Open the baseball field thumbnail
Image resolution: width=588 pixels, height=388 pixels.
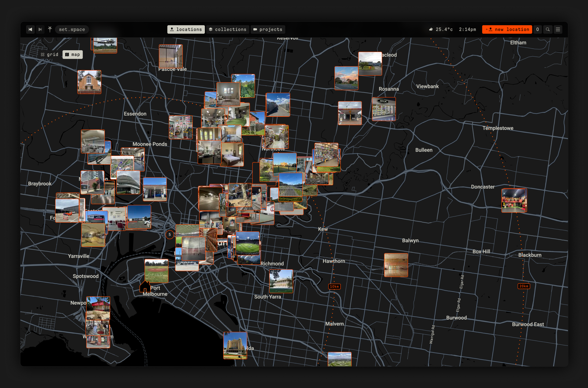pos(157,271)
